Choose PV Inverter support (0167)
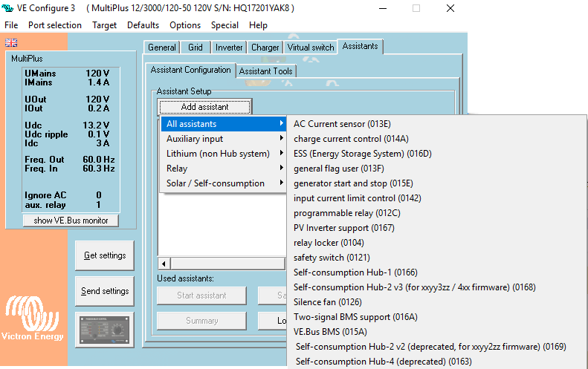The image size is (588, 369). [x=437, y=228]
